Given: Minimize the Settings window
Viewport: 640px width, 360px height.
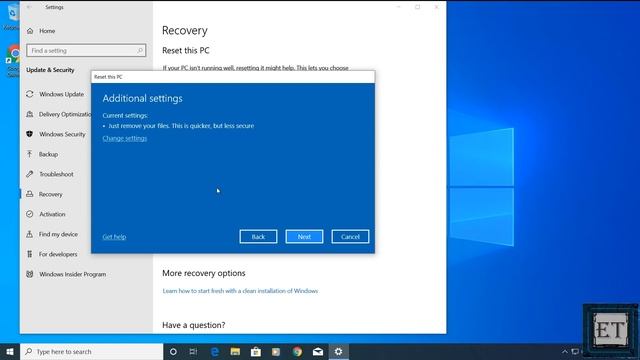Looking at the screenshot, I should click(398, 7).
